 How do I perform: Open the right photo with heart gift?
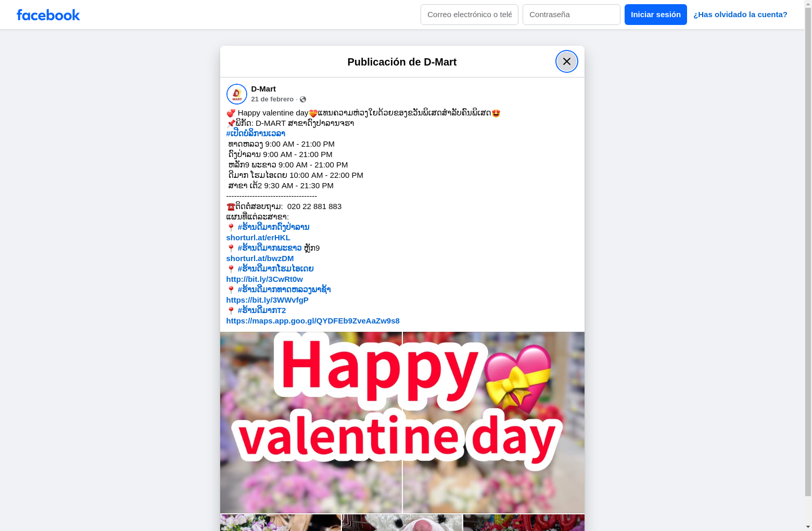click(493, 422)
